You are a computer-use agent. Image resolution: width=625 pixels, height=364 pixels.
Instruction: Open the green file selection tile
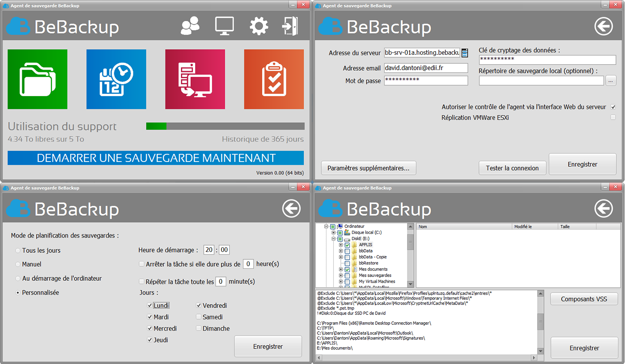point(37,79)
